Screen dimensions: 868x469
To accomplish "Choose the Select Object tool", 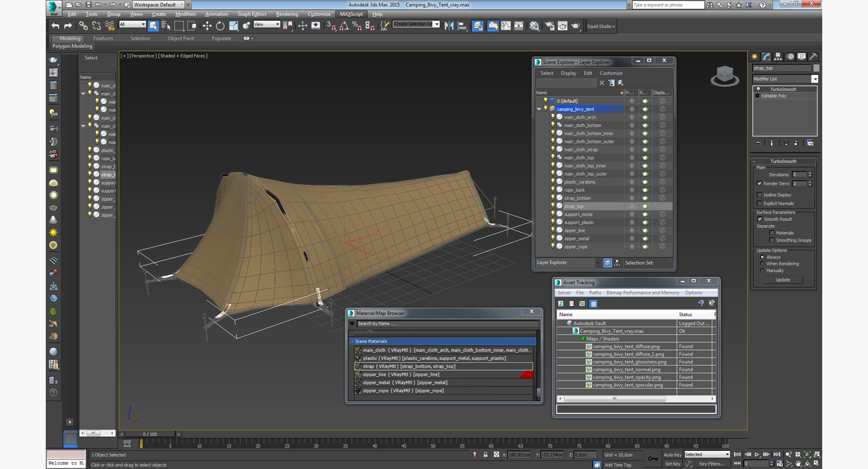I will [153, 26].
